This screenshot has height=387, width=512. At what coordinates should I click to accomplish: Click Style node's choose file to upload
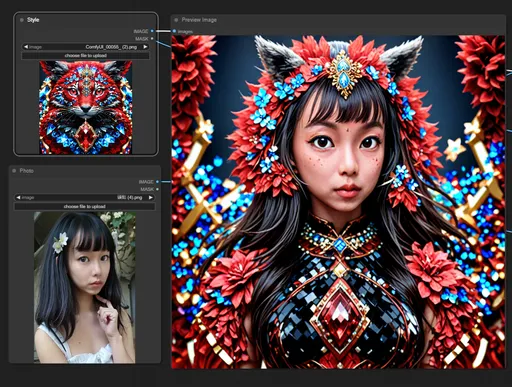coord(86,56)
